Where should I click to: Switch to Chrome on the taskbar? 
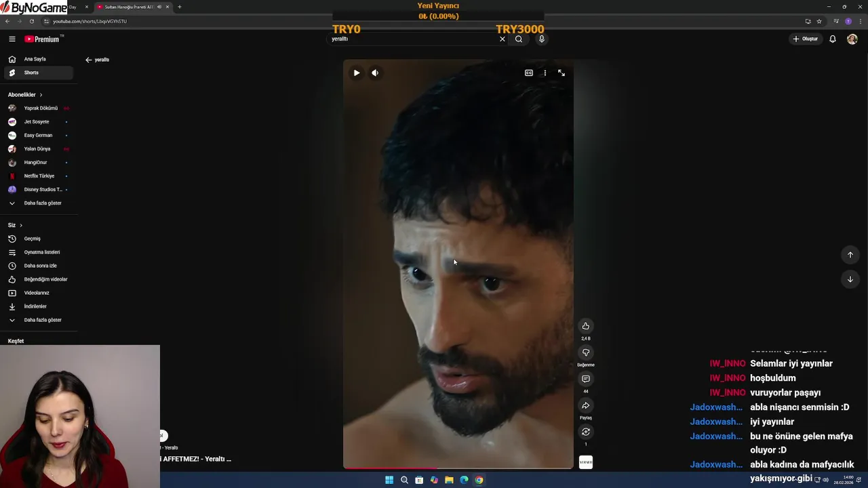pos(479,480)
